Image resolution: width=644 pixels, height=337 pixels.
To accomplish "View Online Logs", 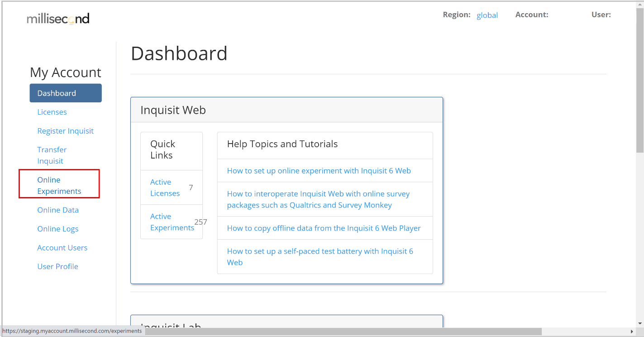I will (x=58, y=229).
